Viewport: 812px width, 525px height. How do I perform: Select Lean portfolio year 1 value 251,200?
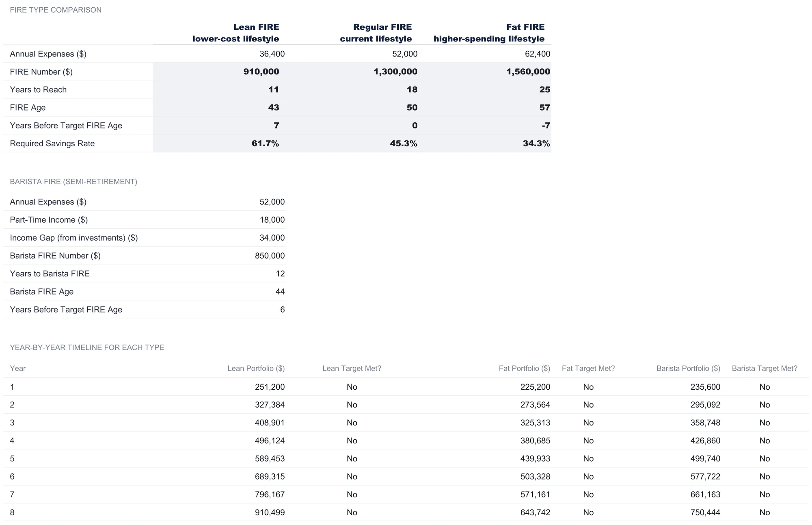click(270, 387)
